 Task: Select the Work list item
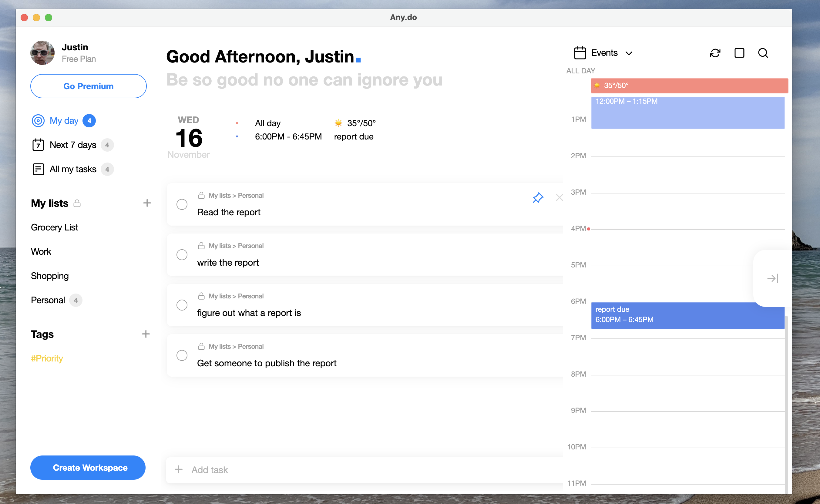[41, 252]
